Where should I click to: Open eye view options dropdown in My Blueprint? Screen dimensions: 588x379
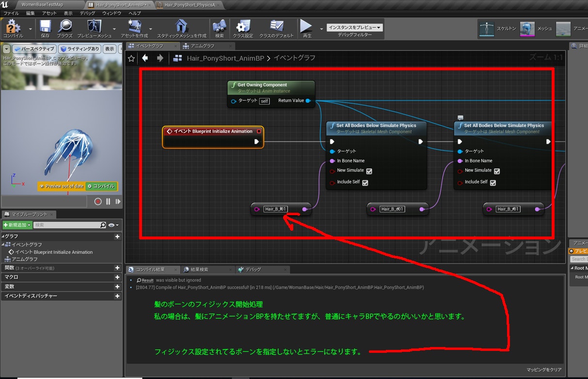[114, 225]
